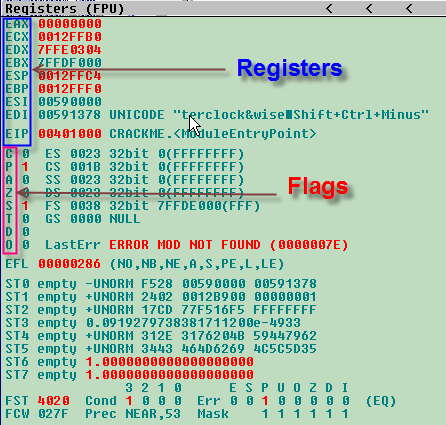Select the FCW control word 027F
Screen dimensions: 446x425
(54, 414)
